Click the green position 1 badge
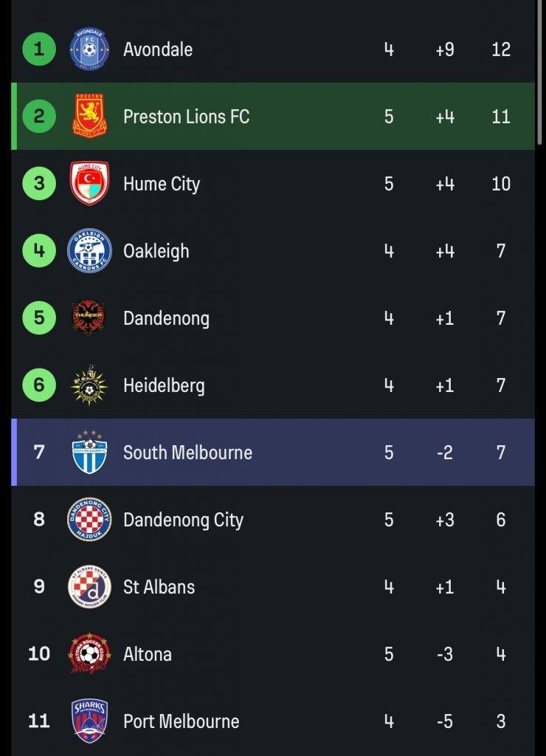This screenshot has height=756, width=546. tap(39, 49)
